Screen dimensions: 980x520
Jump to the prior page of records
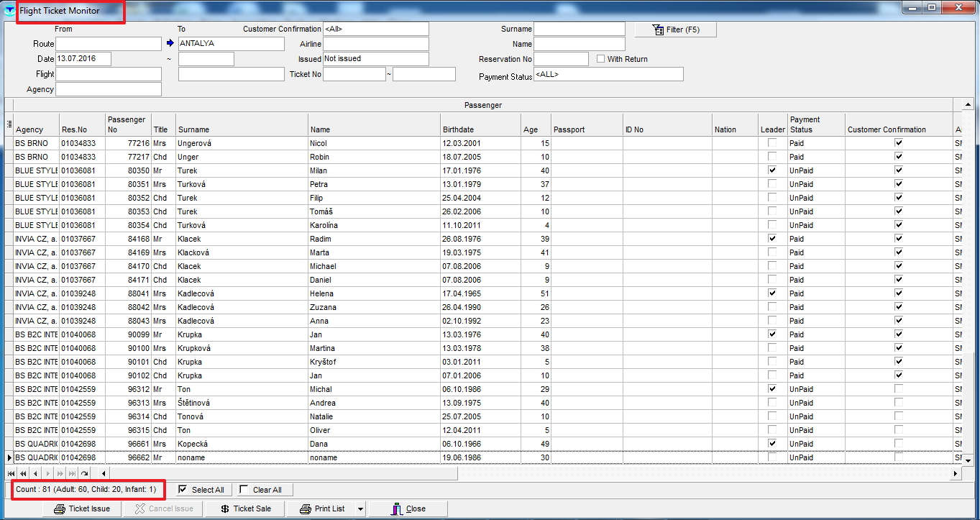23,473
